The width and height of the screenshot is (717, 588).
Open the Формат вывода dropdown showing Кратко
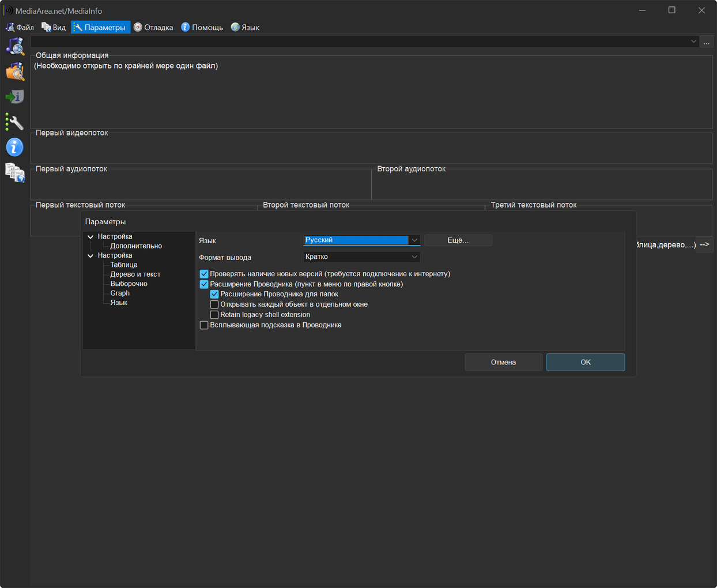[x=362, y=257]
